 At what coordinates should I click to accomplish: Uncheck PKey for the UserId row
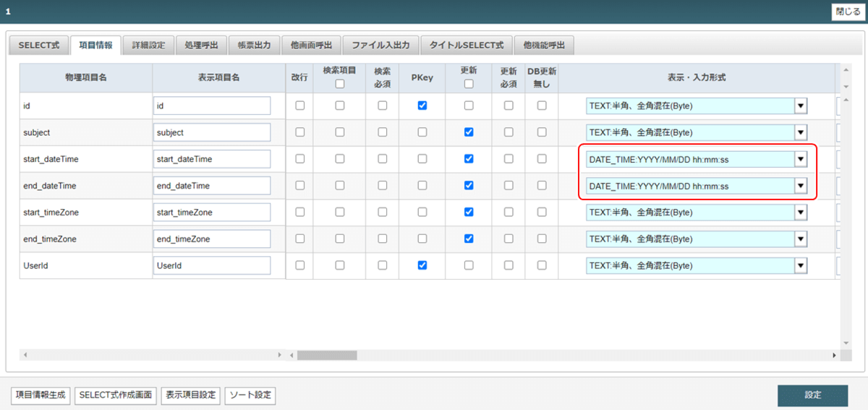click(x=422, y=265)
